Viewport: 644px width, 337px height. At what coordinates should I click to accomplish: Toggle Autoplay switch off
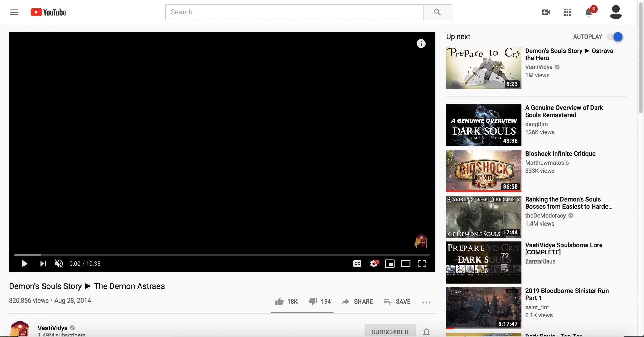click(614, 37)
